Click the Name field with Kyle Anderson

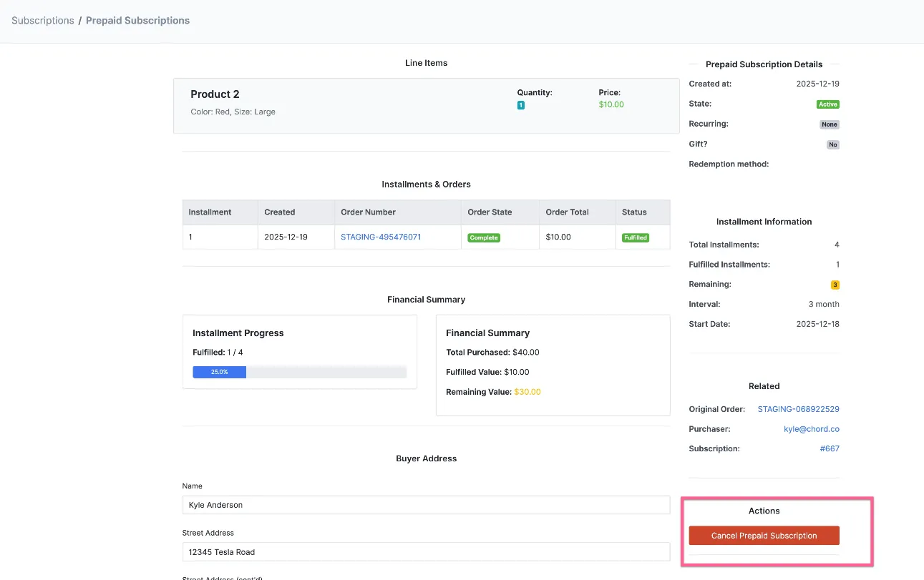pos(426,505)
